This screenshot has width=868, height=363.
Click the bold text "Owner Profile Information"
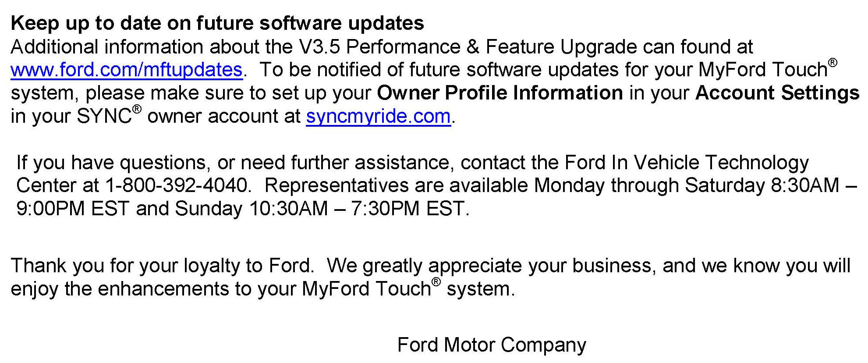(500, 93)
